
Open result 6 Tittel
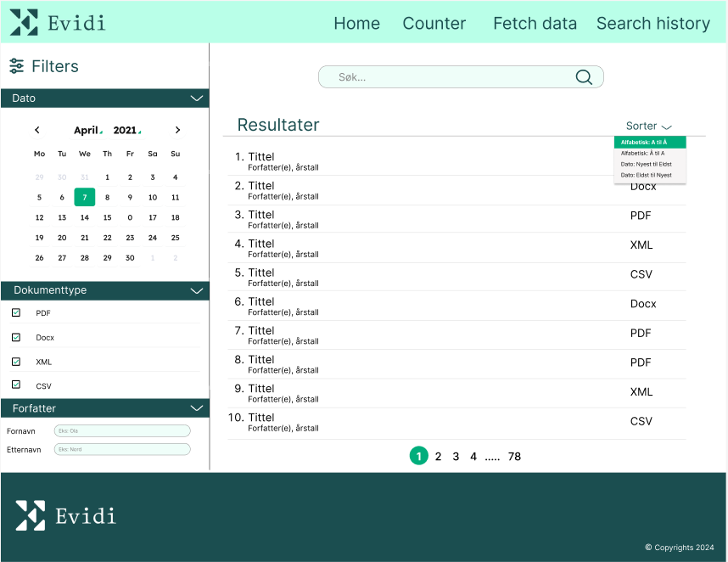(261, 301)
